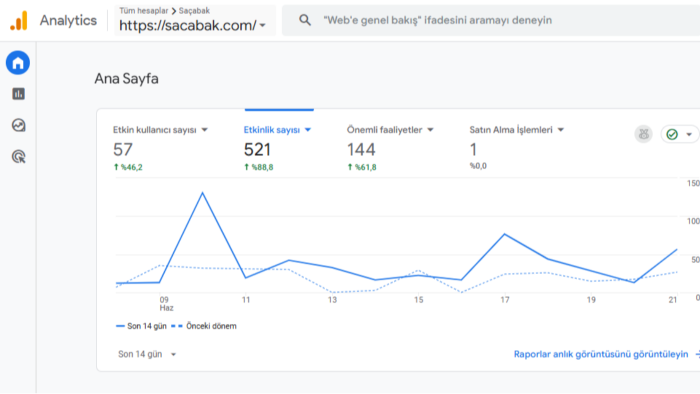Click the 09 Haz axis label
This screenshot has height=394, width=700.
point(166,303)
